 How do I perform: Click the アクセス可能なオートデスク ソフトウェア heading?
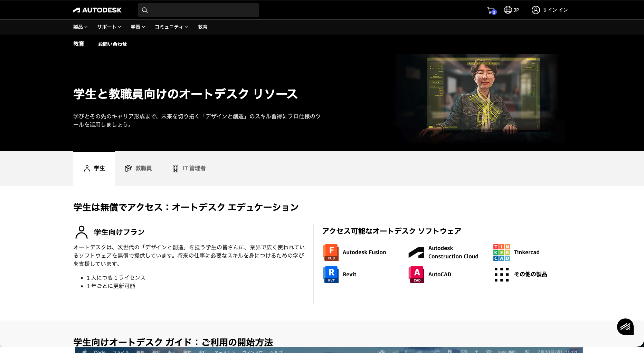tap(391, 231)
